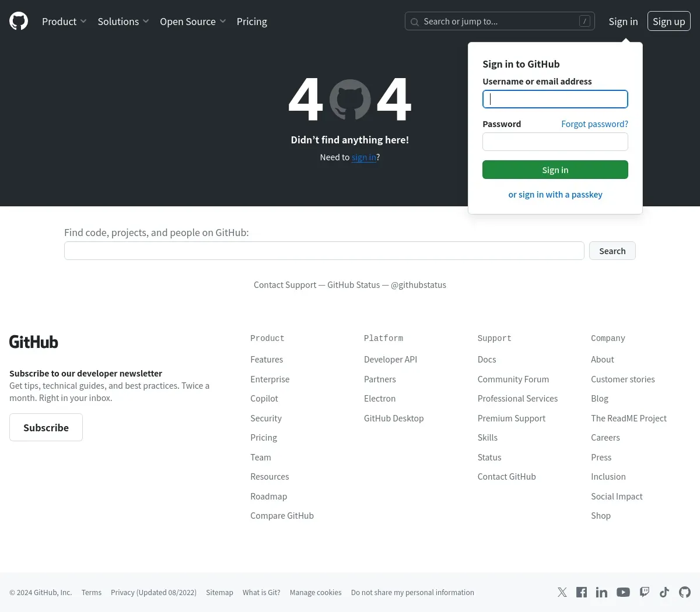Open Blog footer link
This screenshot has width=700, height=612.
coord(600,399)
